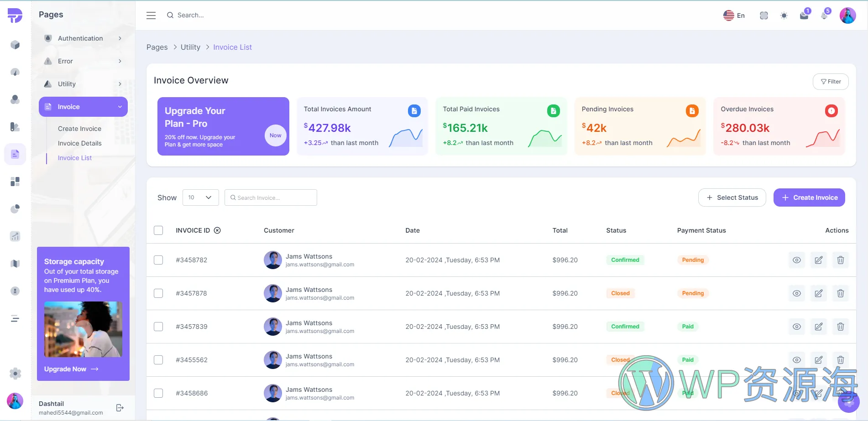Check the box for invoice #3458782
Viewport: 868px width, 421px height.
pyautogui.click(x=158, y=260)
